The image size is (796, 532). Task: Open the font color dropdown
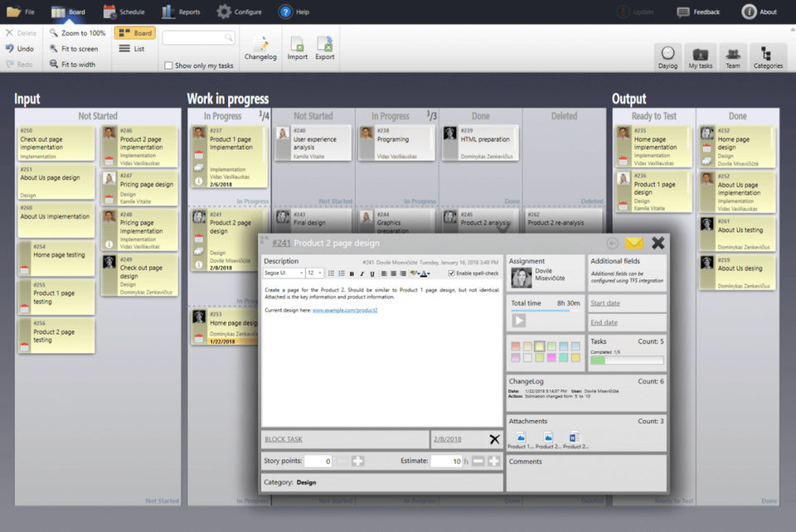425,273
